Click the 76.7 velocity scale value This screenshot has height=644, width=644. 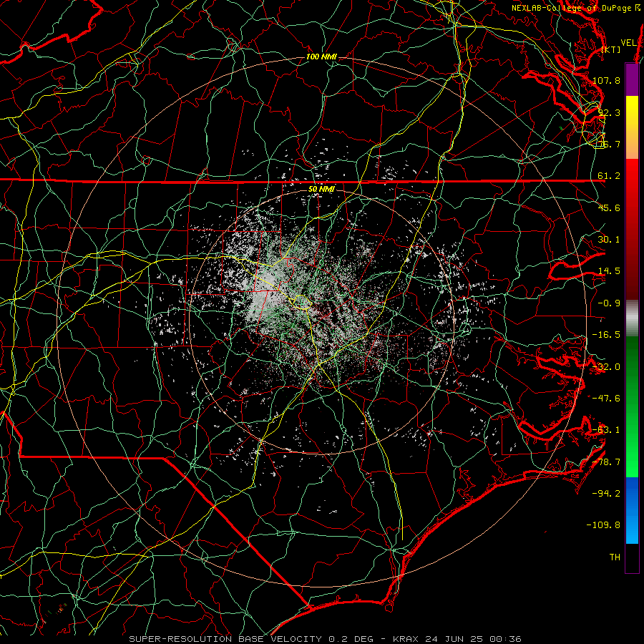609,144
